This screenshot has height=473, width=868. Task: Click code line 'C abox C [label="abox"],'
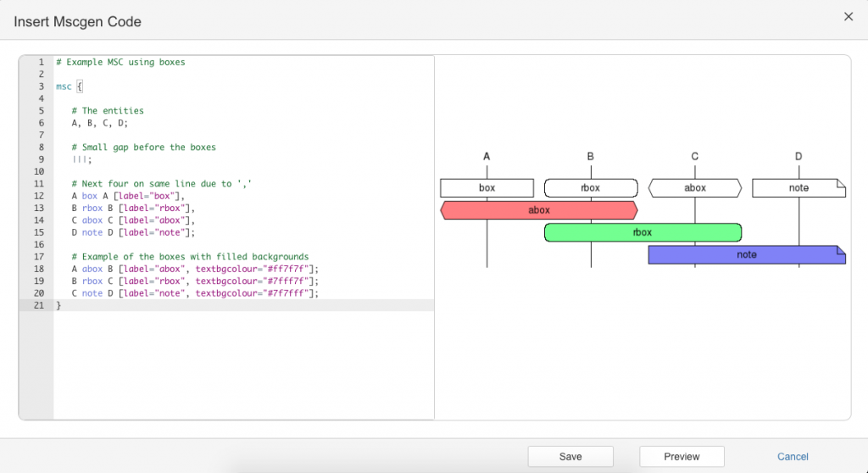pyautogui.click(x=133, y=220)
